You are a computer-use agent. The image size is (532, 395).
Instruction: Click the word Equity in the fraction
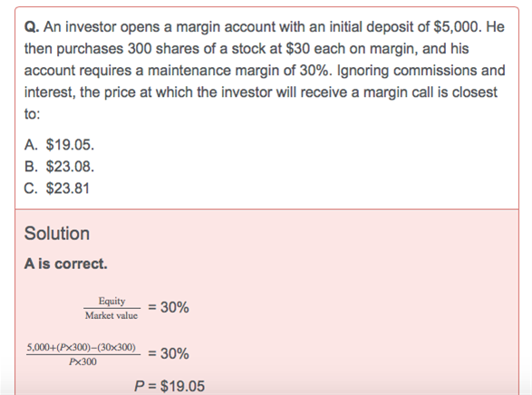(x=111, y=301)
